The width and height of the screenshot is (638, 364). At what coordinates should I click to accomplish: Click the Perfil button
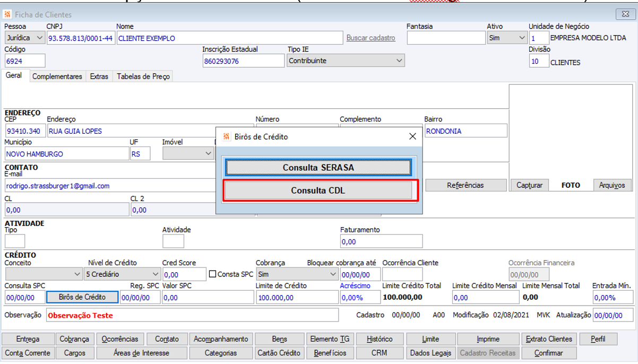pyautogui.click(x=598, y=339)
